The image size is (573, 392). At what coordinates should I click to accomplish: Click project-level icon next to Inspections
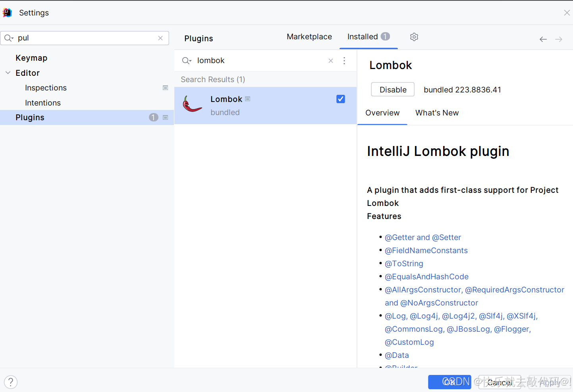point(166,88)
